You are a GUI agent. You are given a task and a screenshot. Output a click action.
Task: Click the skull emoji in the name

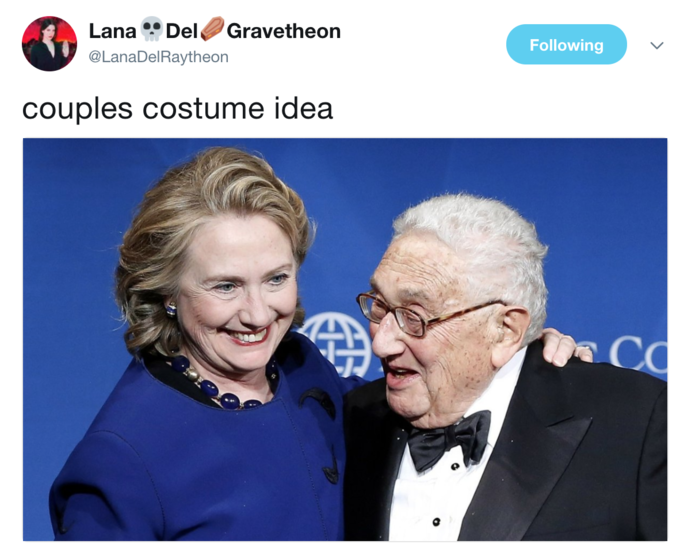point(152,29)
